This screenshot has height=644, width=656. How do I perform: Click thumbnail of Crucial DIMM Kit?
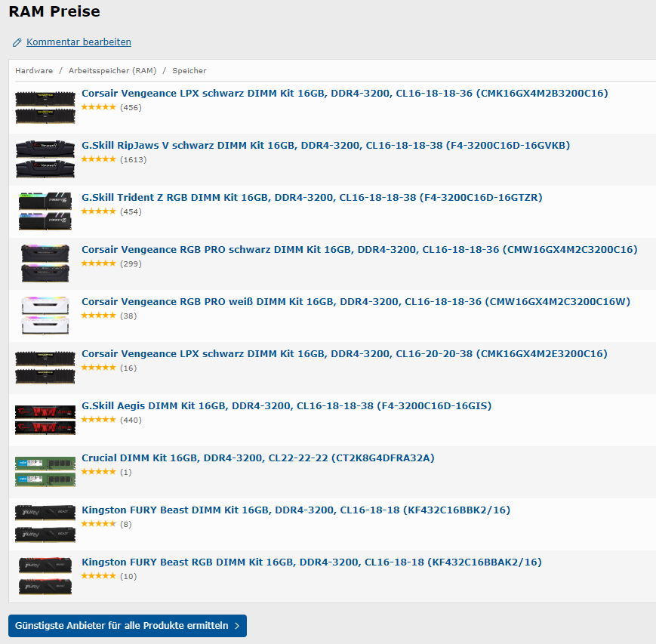(45, 472)
